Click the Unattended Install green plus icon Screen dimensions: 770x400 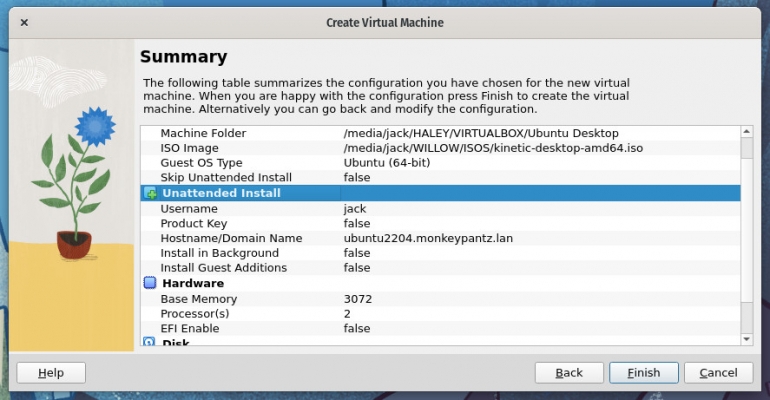pos(150,193)
